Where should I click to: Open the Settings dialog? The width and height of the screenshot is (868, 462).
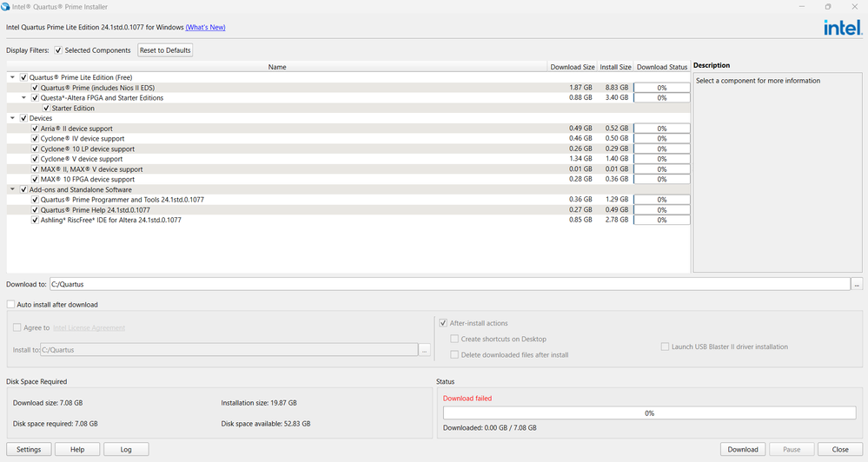click(29, 449)
